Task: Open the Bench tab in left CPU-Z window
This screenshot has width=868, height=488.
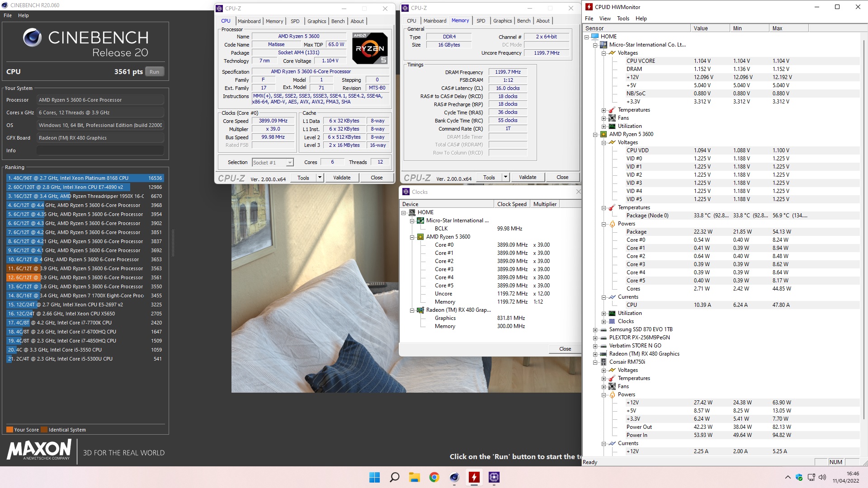Action: pos(338,21)
